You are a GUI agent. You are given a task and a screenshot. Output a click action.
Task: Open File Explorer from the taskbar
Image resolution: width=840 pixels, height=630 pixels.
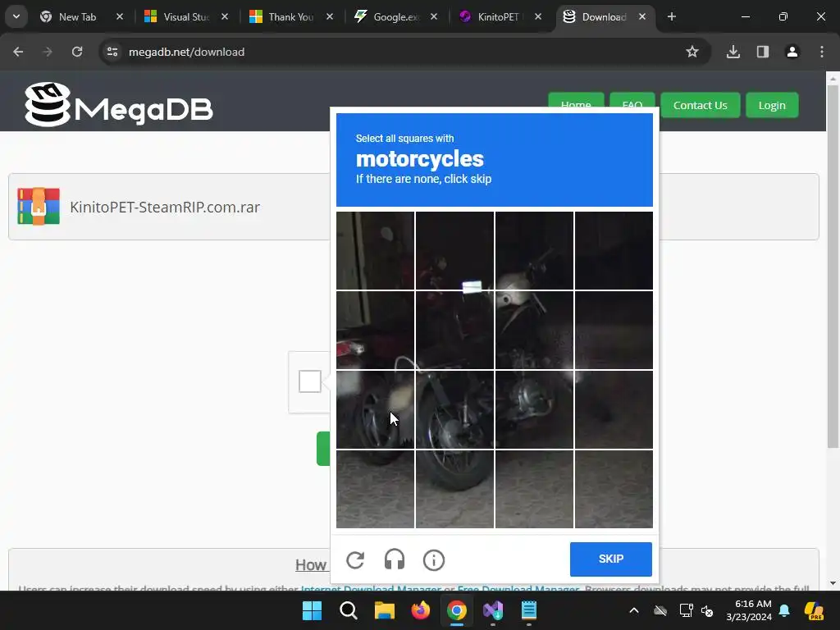(x=384, y=610)
